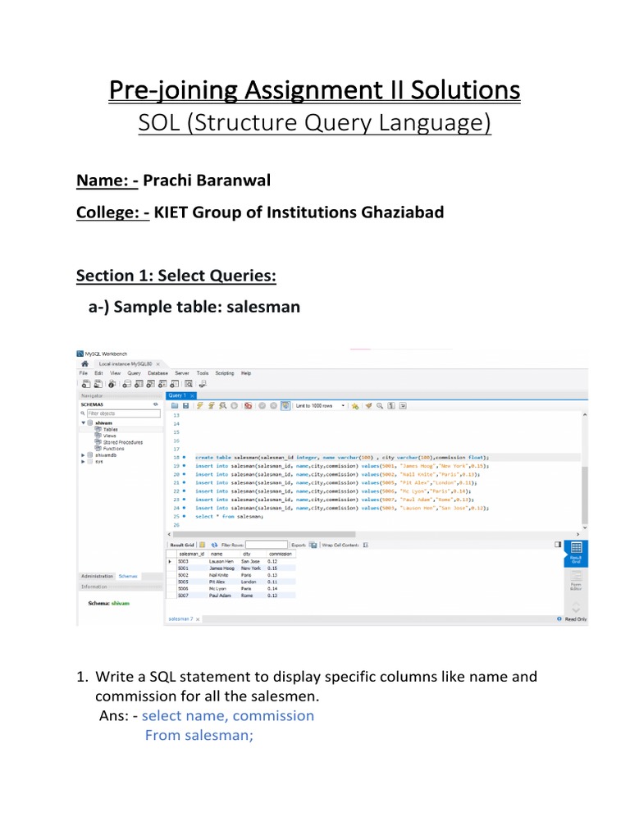This screenshot has height=840, width=630.
Task: Toggle invisible characters display icon
Action: [391, 405]
